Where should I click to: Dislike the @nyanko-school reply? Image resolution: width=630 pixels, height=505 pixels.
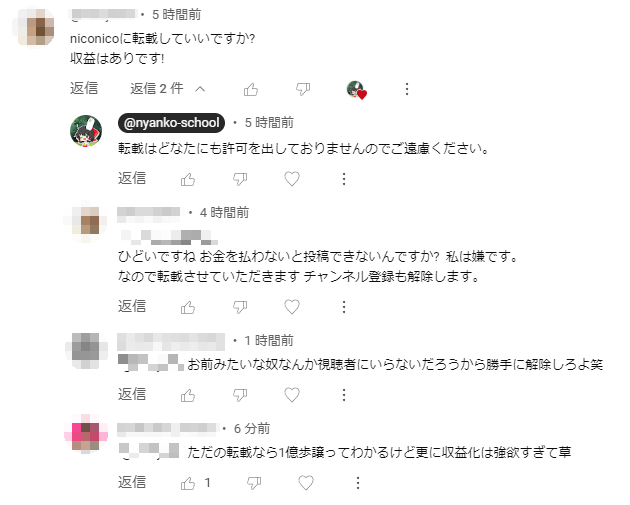(x=240, y=179)
